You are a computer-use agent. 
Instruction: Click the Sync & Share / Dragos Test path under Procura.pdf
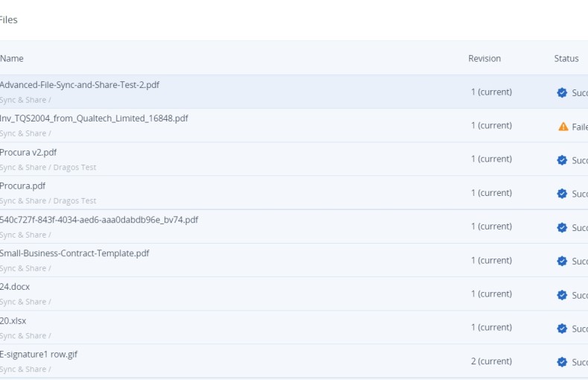[x=48, y=201]
